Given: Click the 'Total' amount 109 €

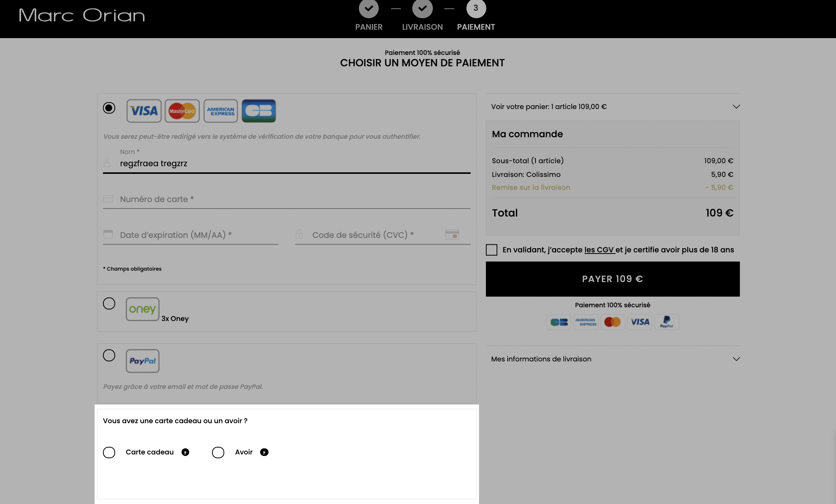Looking at the screenshot, I should 719,213.
